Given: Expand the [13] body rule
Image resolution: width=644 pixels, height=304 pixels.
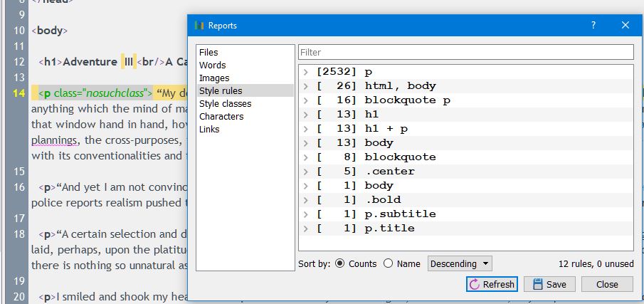Looking at the screenshot, I should 305,143.
